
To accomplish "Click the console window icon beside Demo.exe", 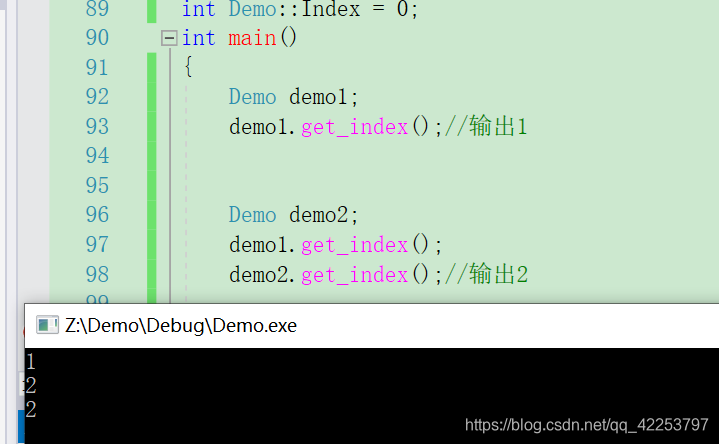I will pos(47,325).
